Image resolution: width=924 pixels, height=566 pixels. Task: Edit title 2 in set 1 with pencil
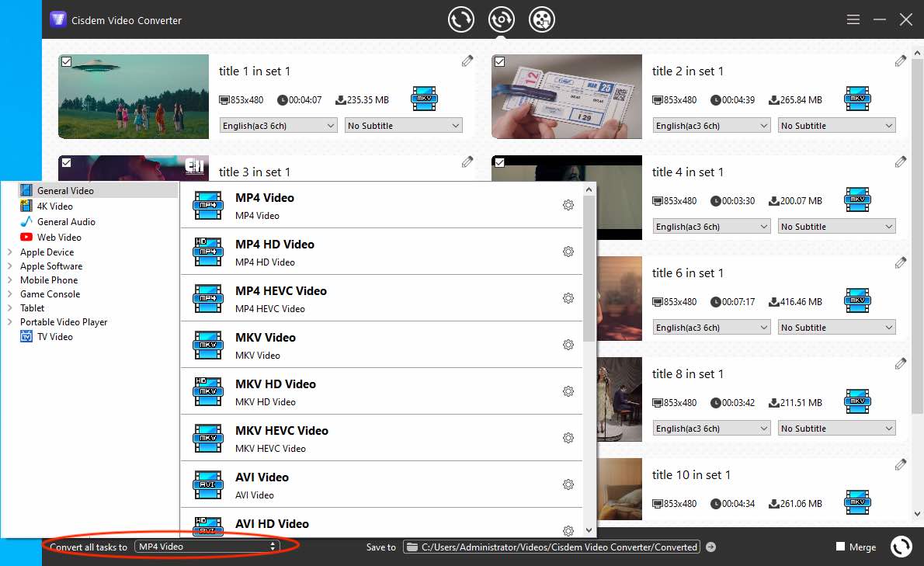point(901,61)
